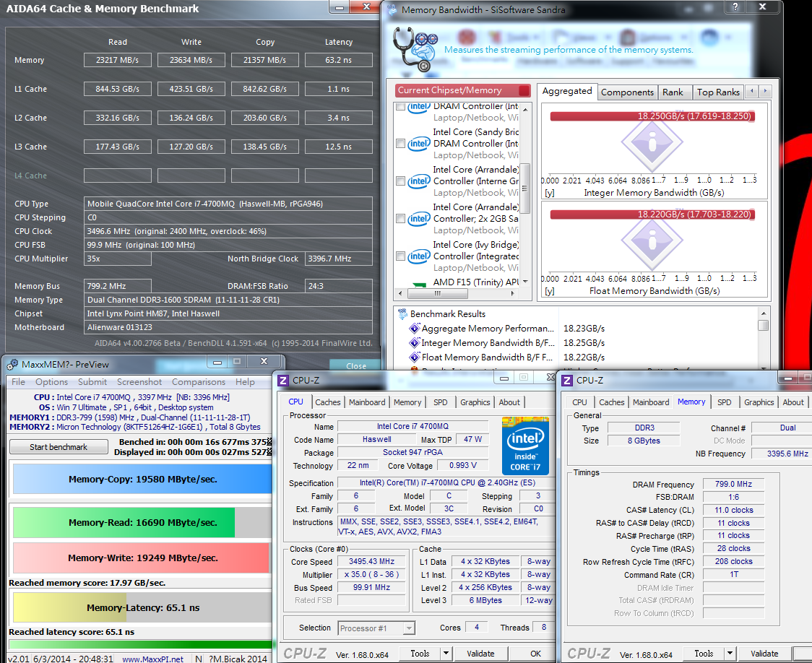Click the MaxxMEM title bar app icon
Viewport: 812px width, 663px height.
pos(12,365)
